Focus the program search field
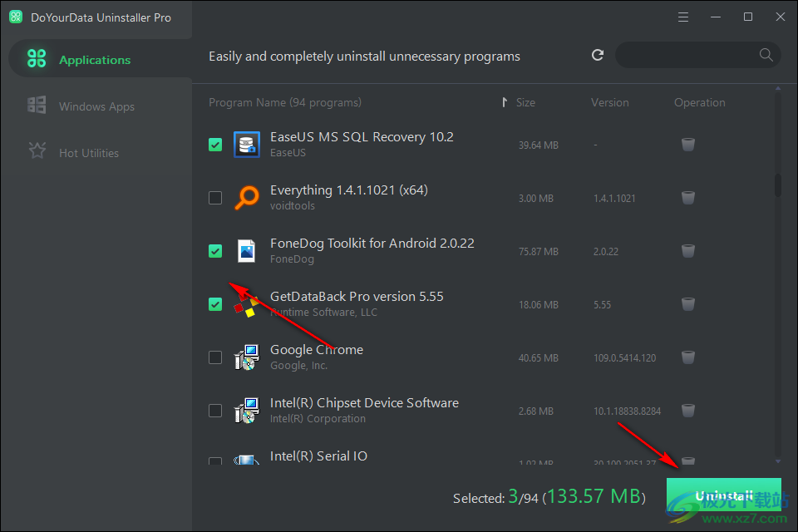Viewport: 798px width, 532px height. tap(697, 55)
